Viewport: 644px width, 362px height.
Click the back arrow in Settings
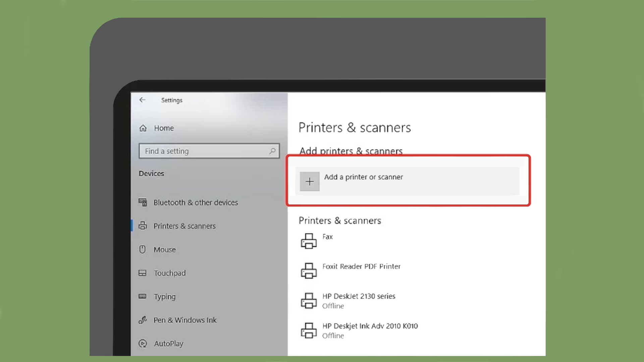[x=143, y=100]
